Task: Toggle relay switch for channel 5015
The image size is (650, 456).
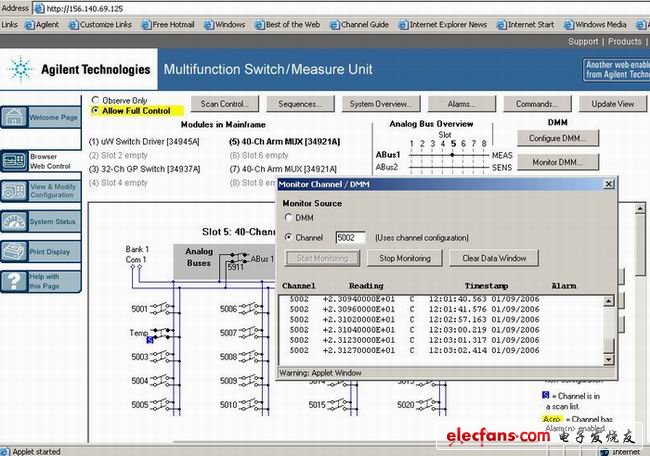Action: 340,403
